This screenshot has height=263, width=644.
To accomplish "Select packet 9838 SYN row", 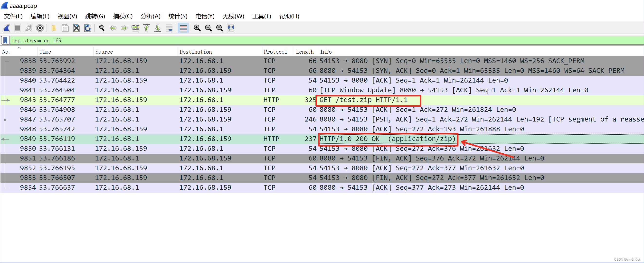I will click(322, 61).
